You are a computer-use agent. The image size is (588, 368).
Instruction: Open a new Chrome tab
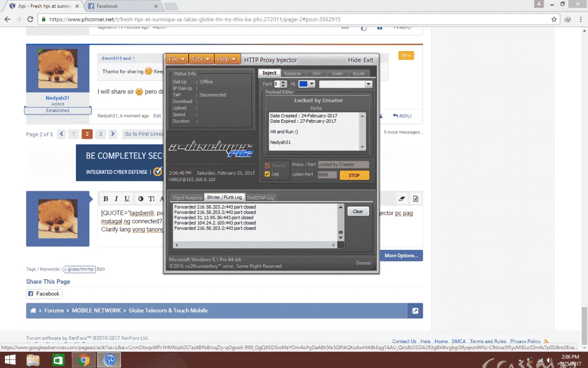171,6
